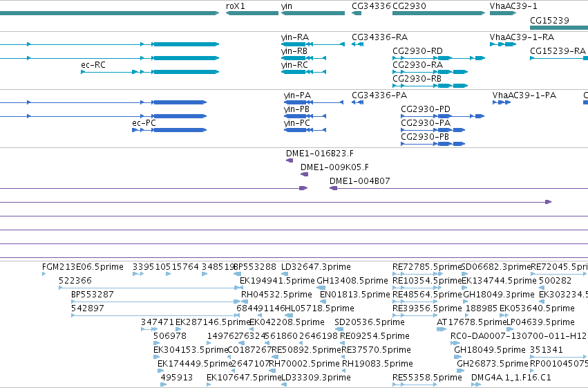Select the GH18049.3prime EST label
The image size is (588, 388).
[x=499, y=295]
